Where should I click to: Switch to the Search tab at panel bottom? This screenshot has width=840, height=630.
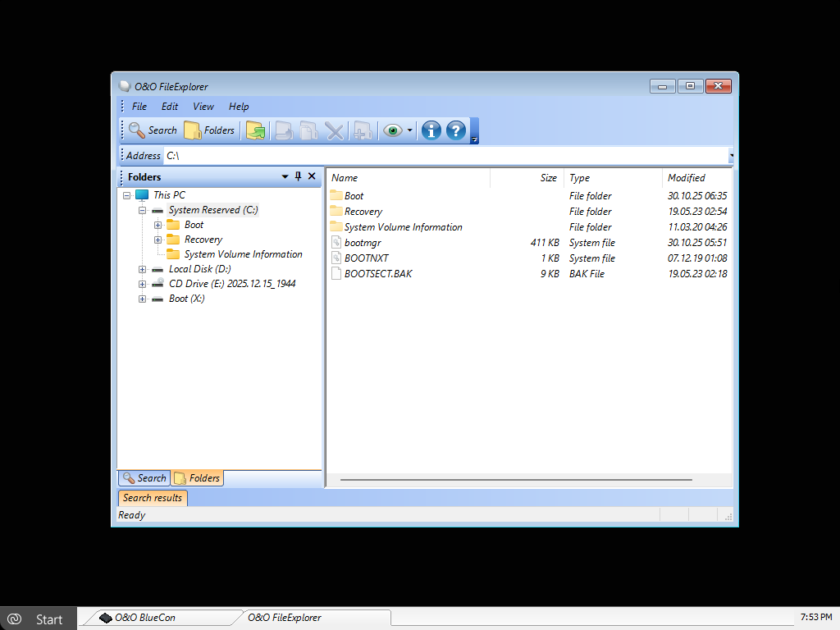pyautogui.click(x=144, y=478)
